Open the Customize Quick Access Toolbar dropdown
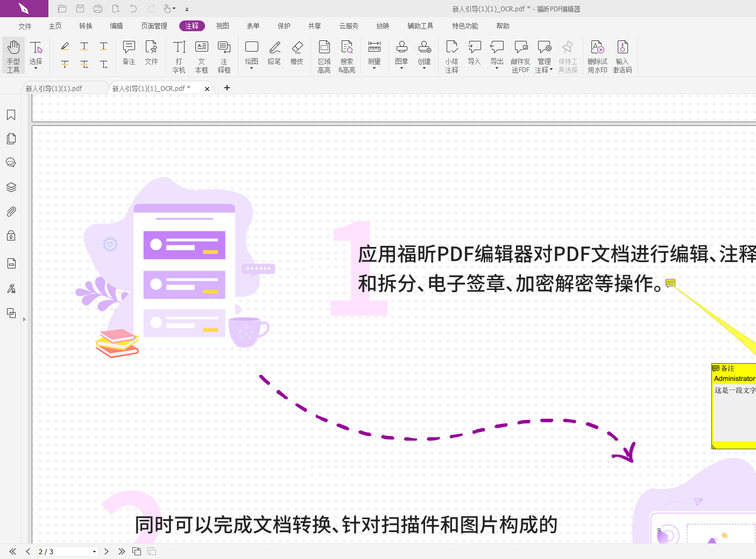Image resolution: width=756 pixels, height=559 pixels. (187, 9)
